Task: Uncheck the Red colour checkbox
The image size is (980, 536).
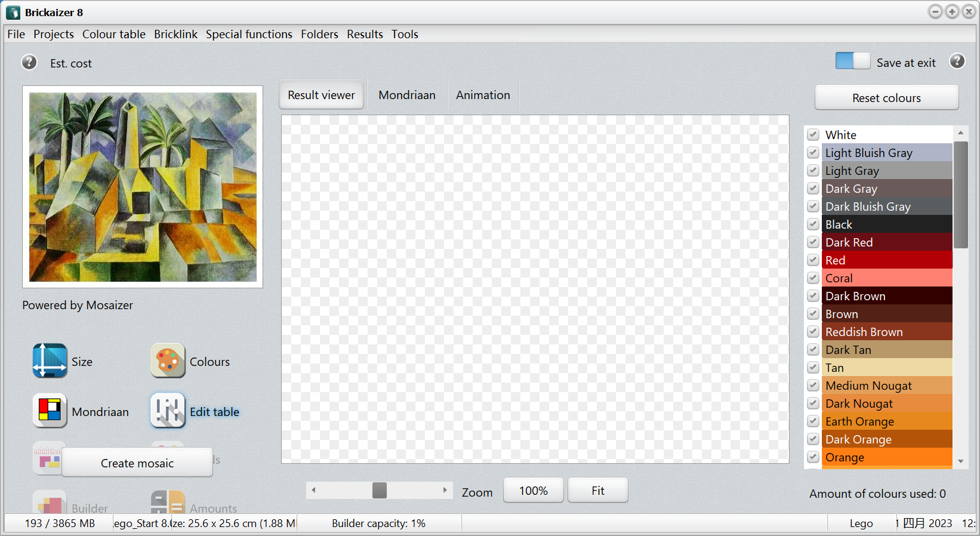Action: (x=813, y=260)
